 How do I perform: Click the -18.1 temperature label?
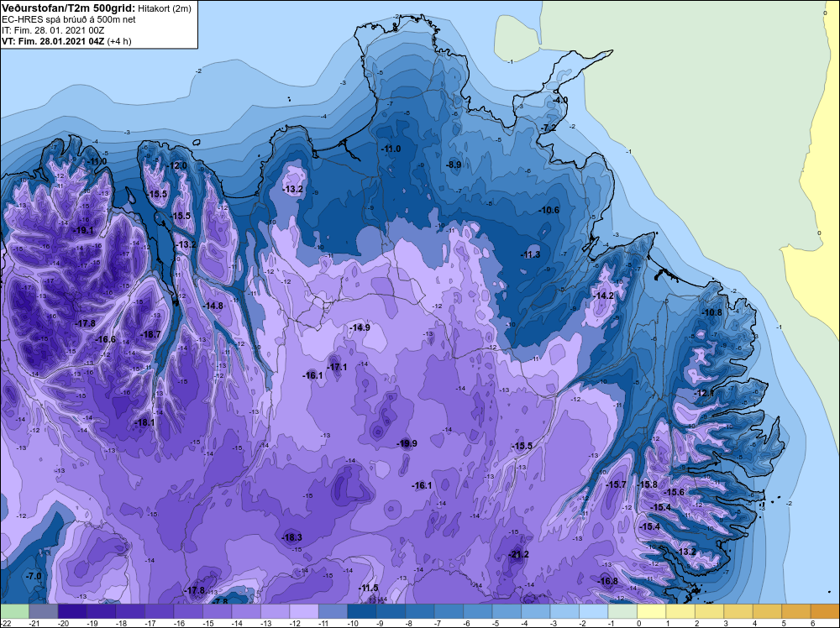pos(144,422)
